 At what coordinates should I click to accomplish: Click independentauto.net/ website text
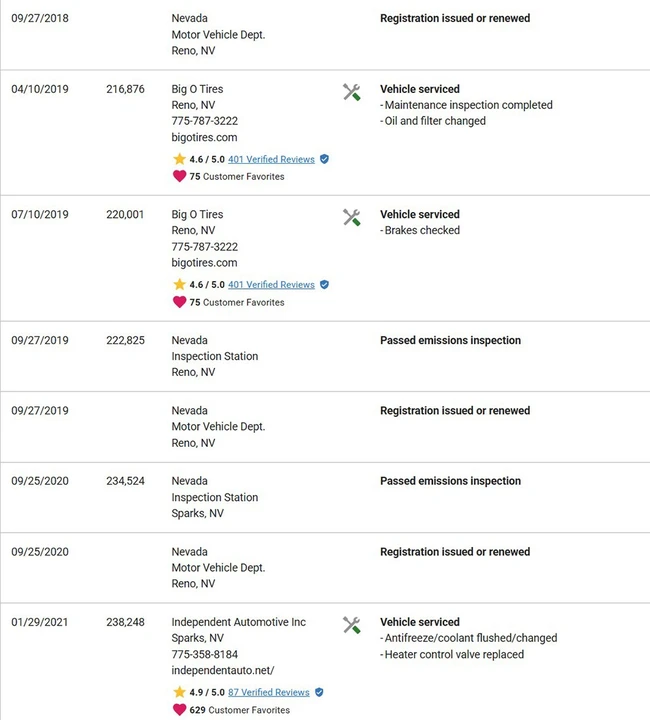pyautogui.click(x=223, y=670)
